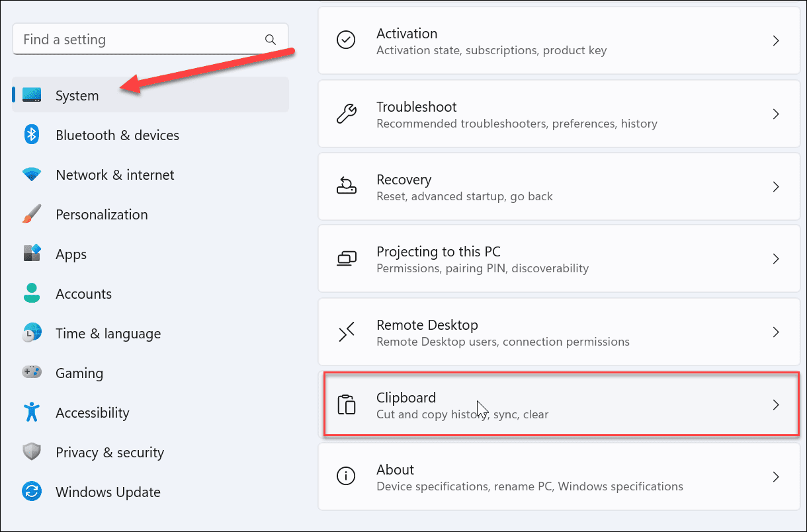Expand the Recovery chevron arrow
Screen dimensions: 807x532
pyautogui.click(x=777, y=187)
